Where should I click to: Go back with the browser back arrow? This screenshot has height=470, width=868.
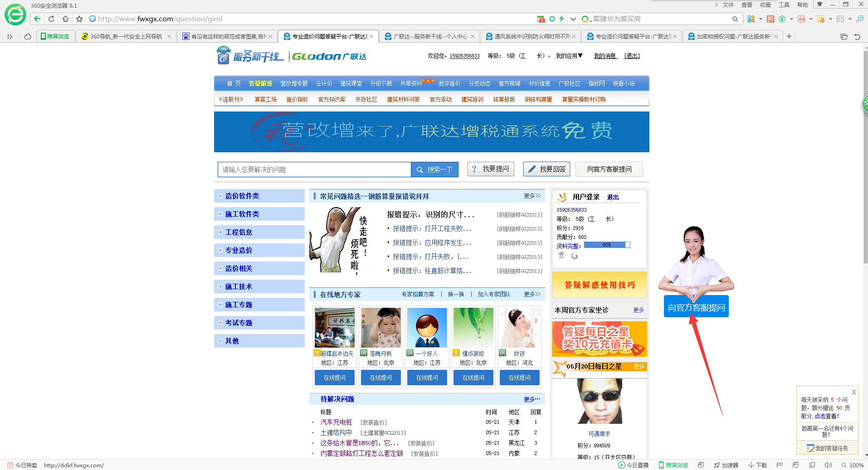(x=37, y=19)
